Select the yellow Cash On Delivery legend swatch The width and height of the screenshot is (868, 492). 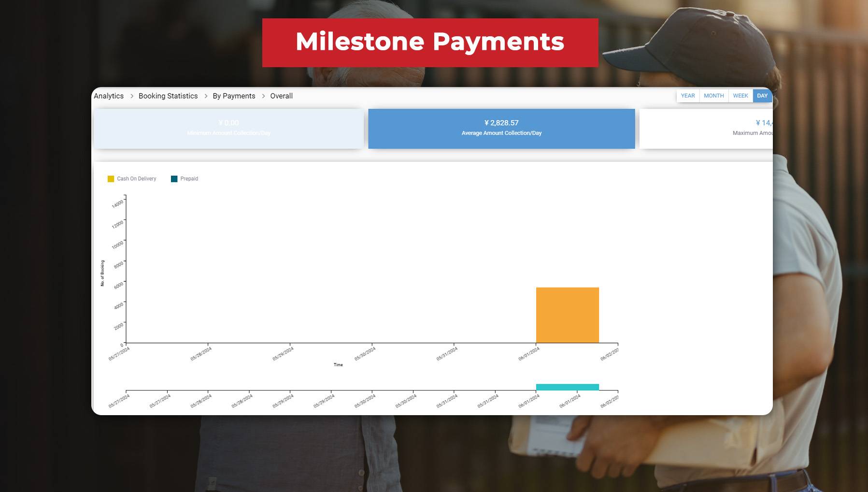coord(111,178)
